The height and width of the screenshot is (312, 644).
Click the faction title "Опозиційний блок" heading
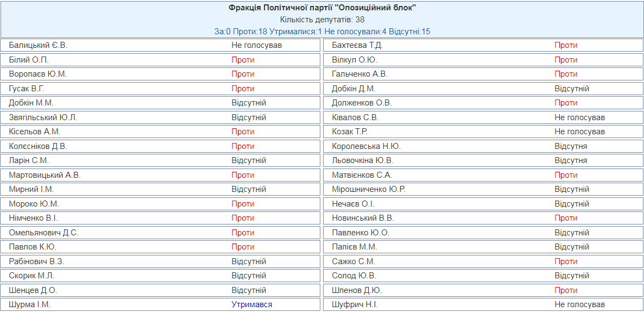322,8
